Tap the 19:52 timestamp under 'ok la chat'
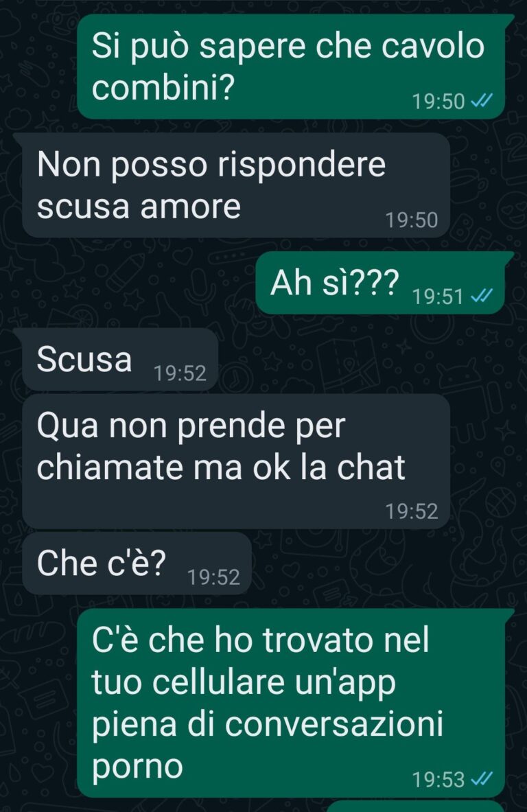Viewport: 527px width, 812px height. point(412,511)
